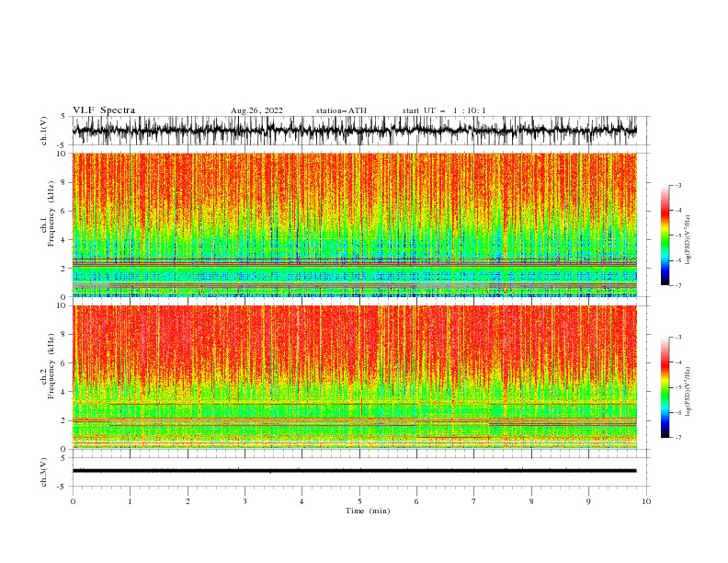The image size is (728, 563).
Task: Click the ch.1 "Frequency (kHz)" axis label
Action: [x=51, y=214]
